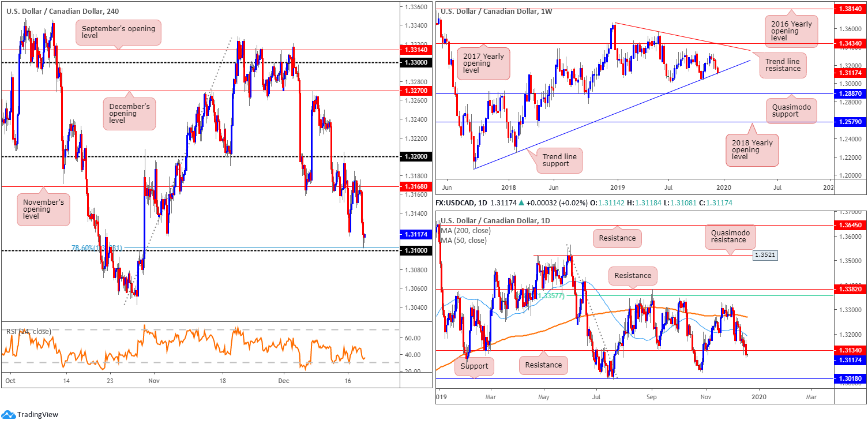Screen dimensions: 868x424
Task: Select the 1.31340 price label
Action: click(851, 350)
